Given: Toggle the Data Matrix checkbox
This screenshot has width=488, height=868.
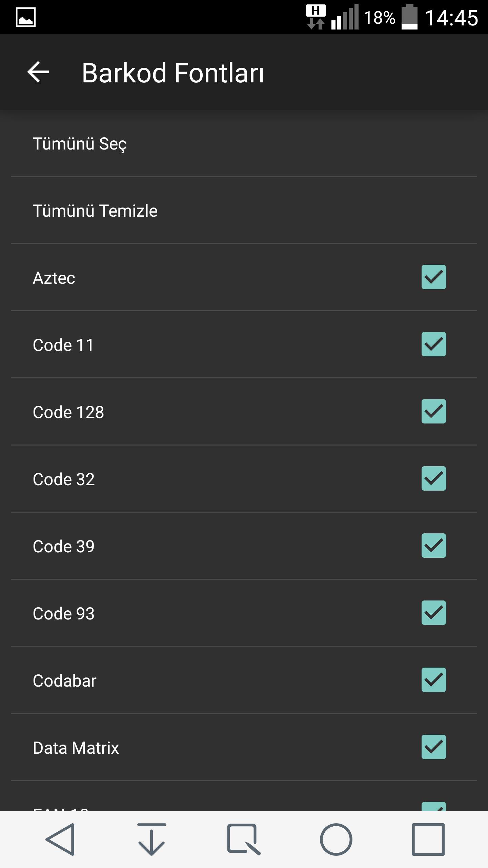Looking at the screenshot, I should click(x=433, y=747).
